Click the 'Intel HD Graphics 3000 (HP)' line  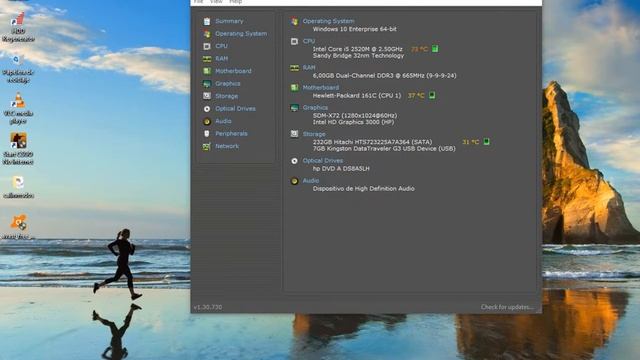pos(353,122)
